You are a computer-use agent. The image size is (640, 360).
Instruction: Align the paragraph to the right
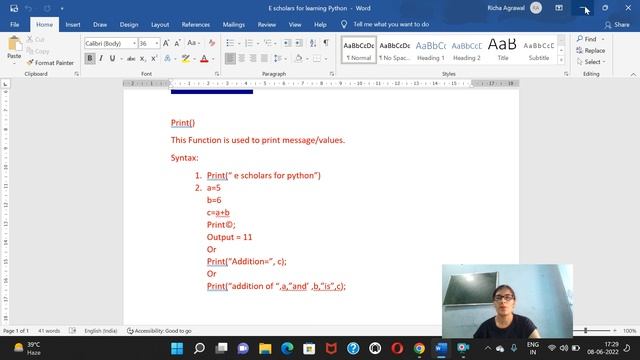(x=253, y=59)
